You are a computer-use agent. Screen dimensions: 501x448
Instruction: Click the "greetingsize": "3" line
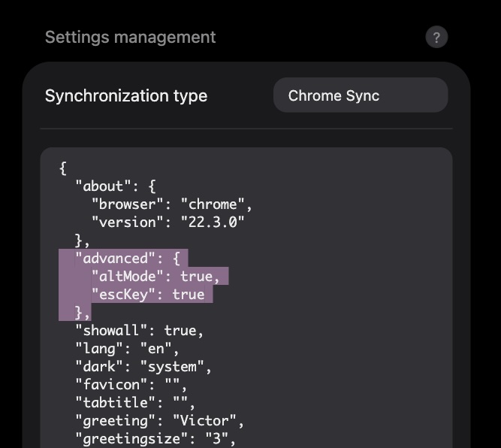click(155, 438)
